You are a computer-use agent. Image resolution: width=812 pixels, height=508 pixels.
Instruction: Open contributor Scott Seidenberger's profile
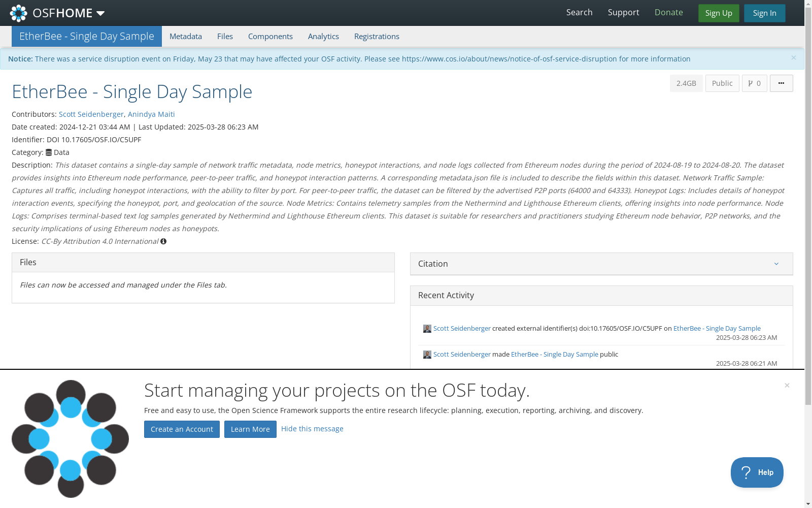point(91,114)
